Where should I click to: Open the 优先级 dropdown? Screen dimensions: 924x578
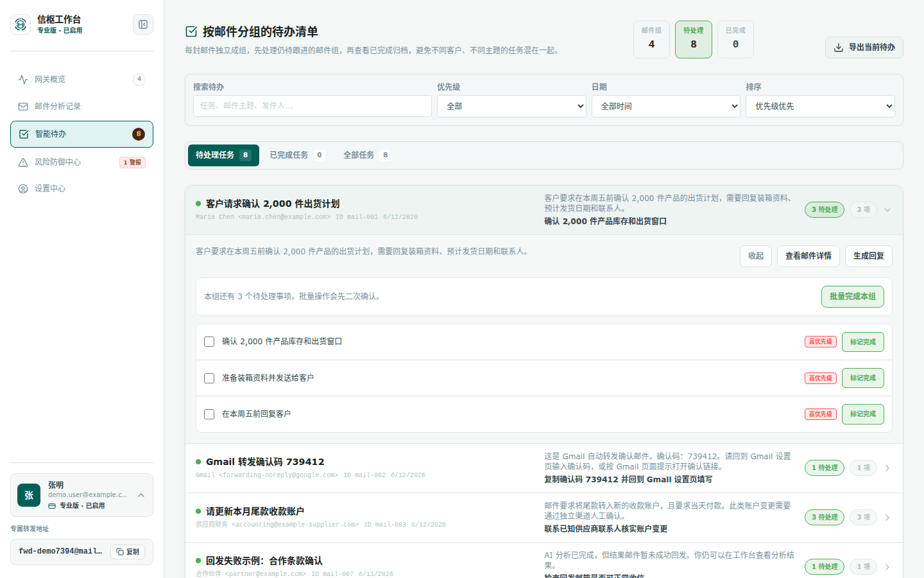point(511,107)
